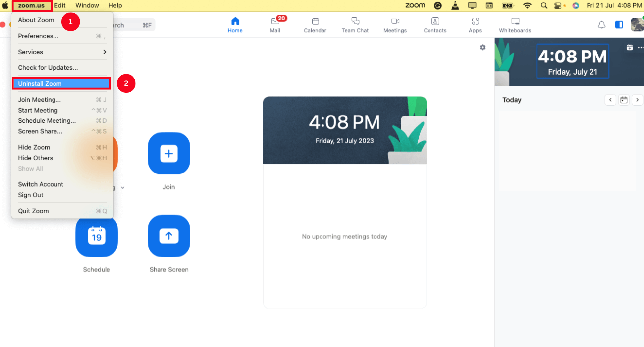The image size is (644, 347).
Task: Go to previous day in Today panel
Action: (x=610, y=100)
